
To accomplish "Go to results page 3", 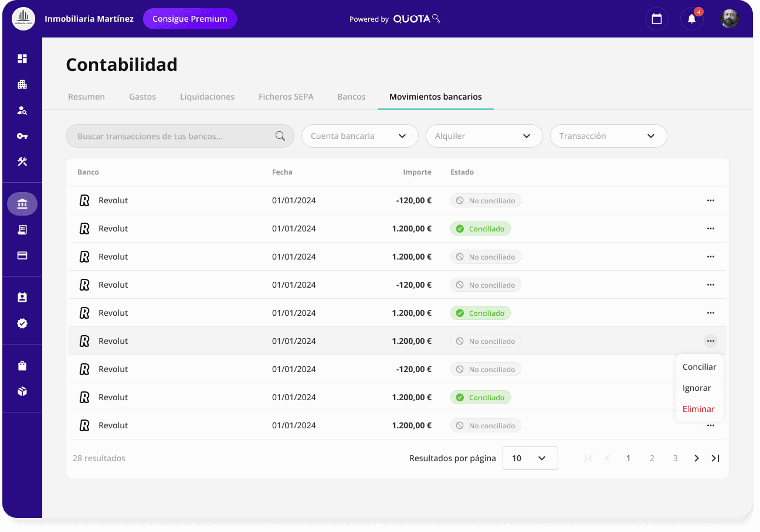I will 676,458.
